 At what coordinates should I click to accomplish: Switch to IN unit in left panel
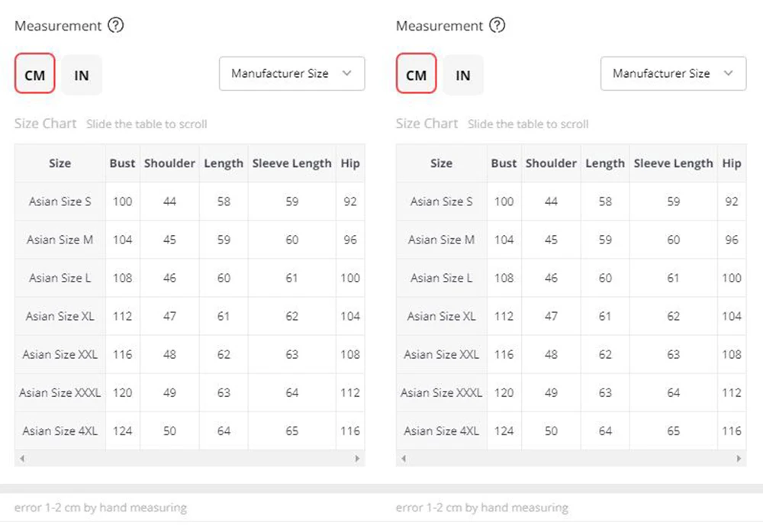(82, 75)
